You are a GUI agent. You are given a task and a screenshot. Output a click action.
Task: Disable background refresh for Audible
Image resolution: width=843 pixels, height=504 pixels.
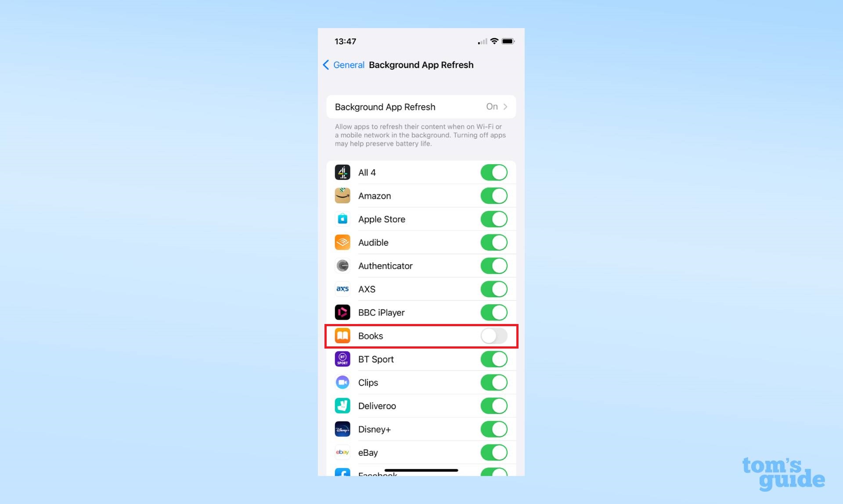click(x=494, y=242)
